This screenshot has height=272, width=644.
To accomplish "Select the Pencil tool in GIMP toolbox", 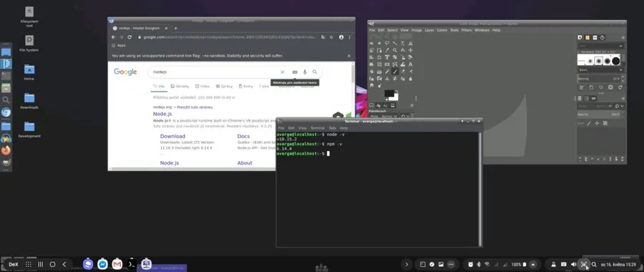I will point(387,72).
